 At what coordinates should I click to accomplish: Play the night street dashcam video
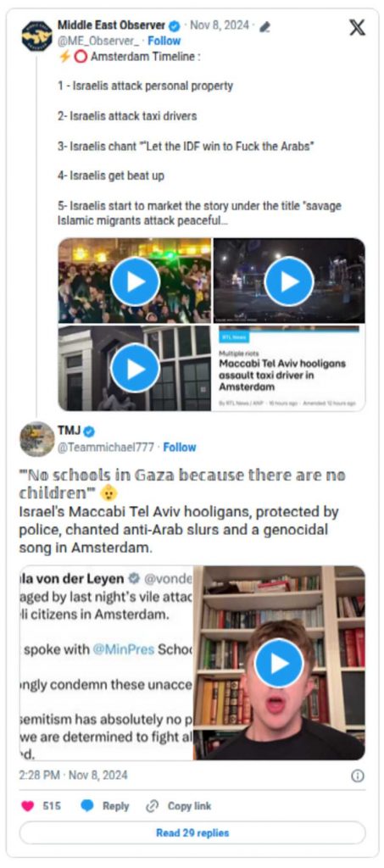[289, 281]
